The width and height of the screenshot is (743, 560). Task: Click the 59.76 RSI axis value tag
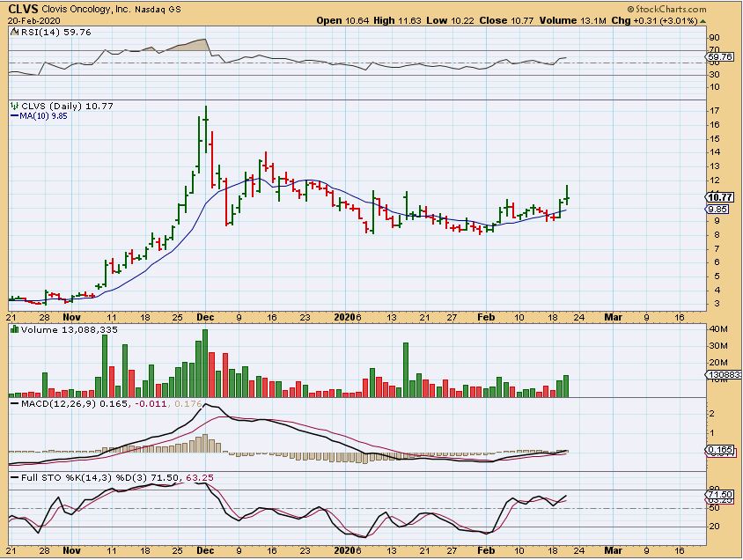point(720,57)
